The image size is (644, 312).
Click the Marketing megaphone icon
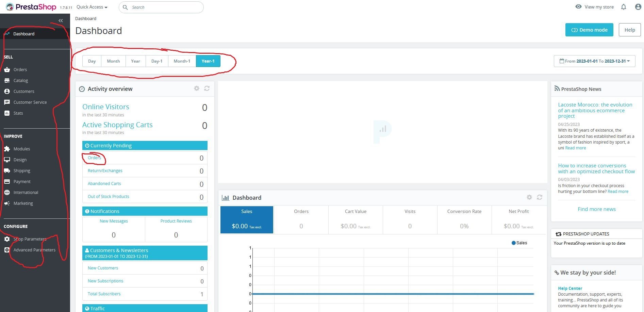(7, 203)
